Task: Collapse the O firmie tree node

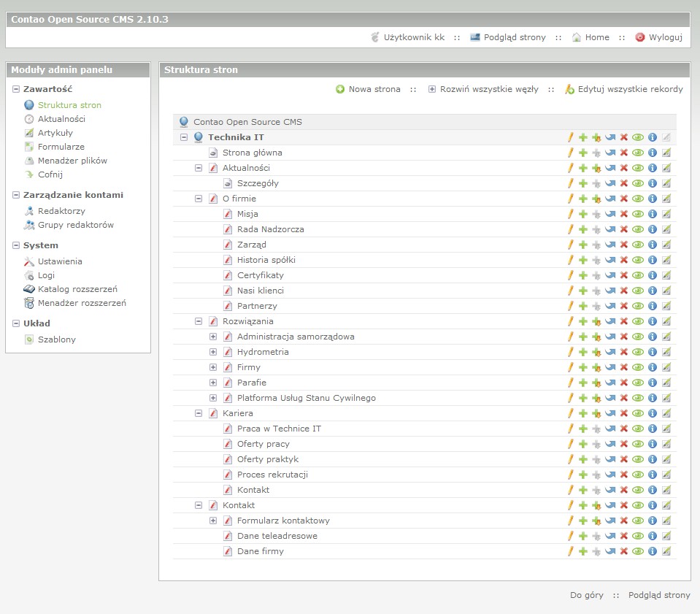Action: 199,199
